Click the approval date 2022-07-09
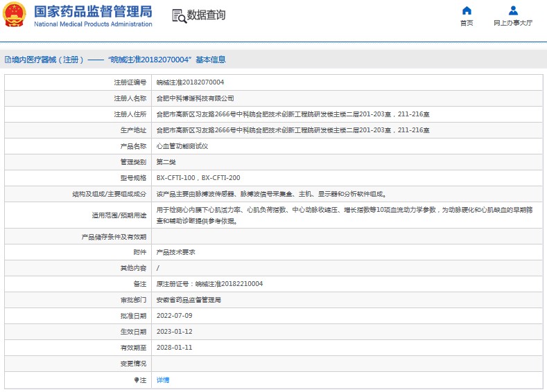 pyautogui.click(x=174, y=316)
